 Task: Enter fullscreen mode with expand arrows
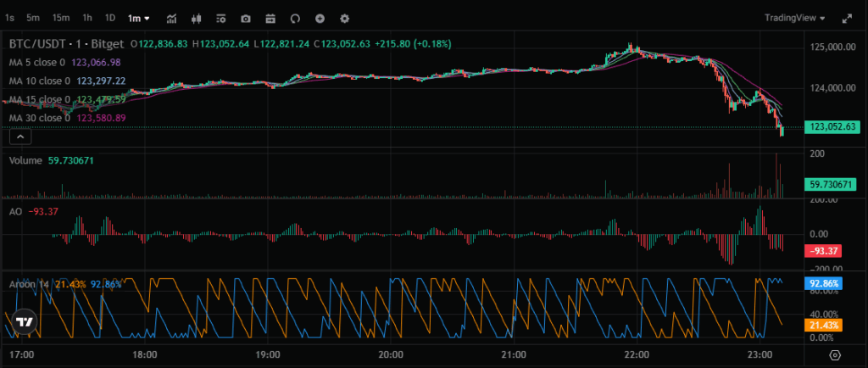(846, 18)
